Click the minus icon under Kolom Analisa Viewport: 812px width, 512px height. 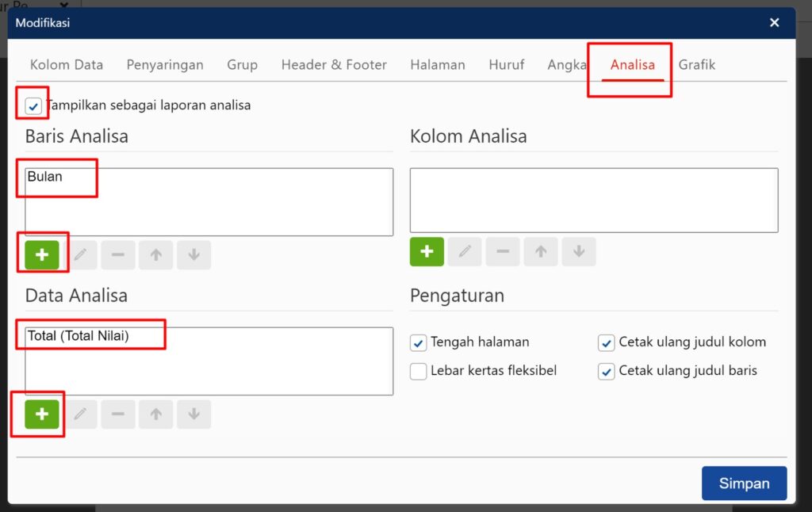point(502,251)
